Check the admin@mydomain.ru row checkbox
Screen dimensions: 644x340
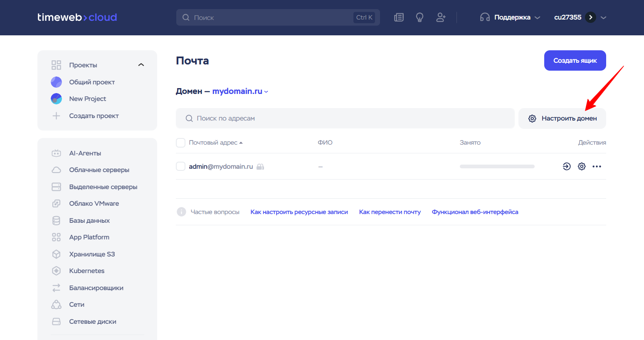[x=180, y=166]
